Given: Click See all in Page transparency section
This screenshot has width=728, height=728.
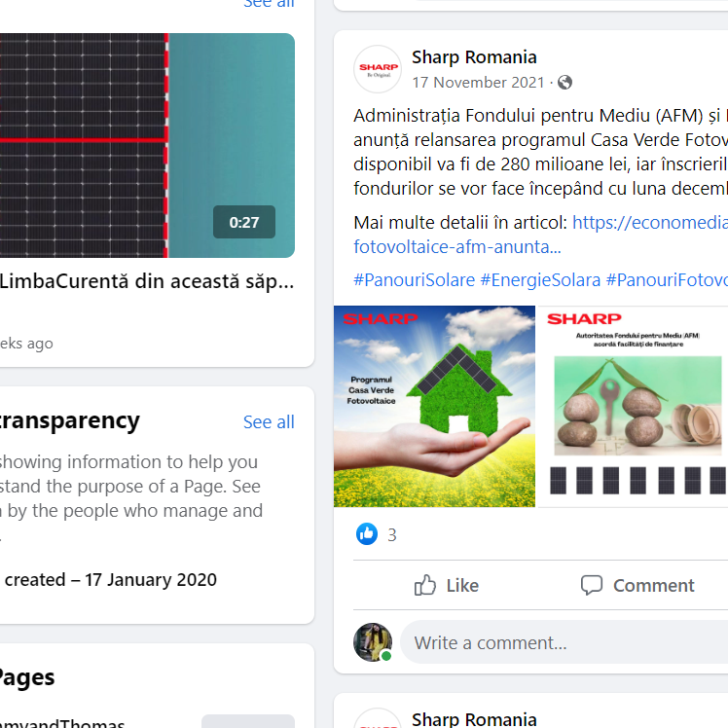Looking at the screenshot, I should (269, 422).
